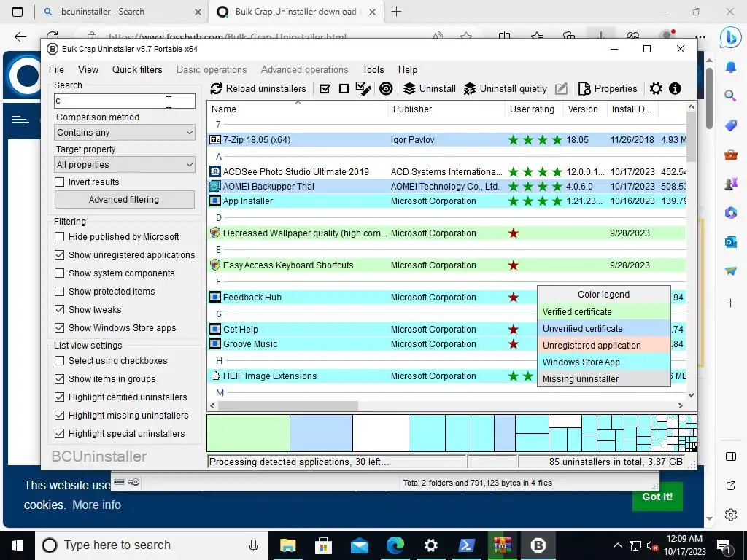Enable Hide published by Microsoft
Viewport: 747px width, 560px height.
(60, 237)
